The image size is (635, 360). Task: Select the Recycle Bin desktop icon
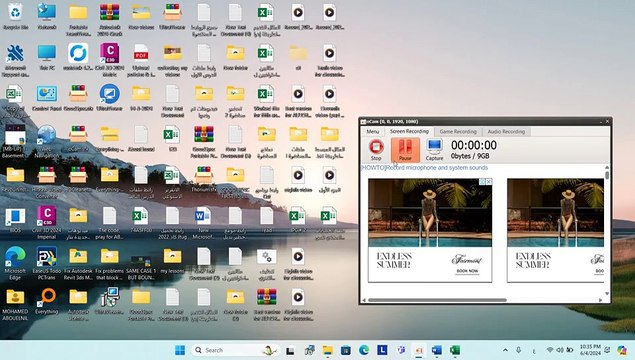15,17
